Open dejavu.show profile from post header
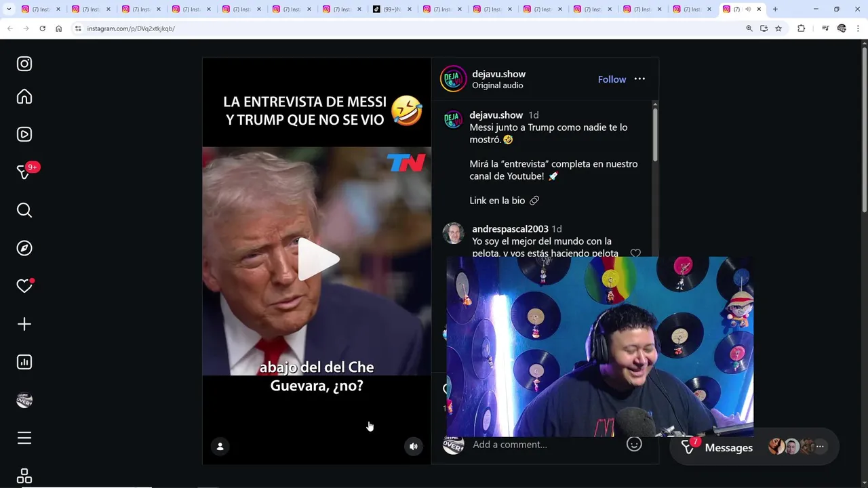The image size is (868, 488). [x=499, y=74]
